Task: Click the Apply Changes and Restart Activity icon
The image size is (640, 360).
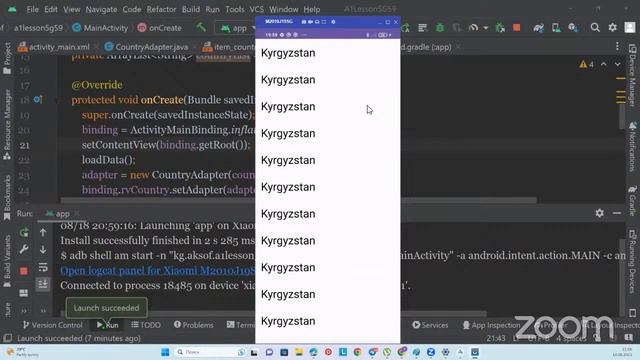Action: pyautogui.click(x=405, y=27)
